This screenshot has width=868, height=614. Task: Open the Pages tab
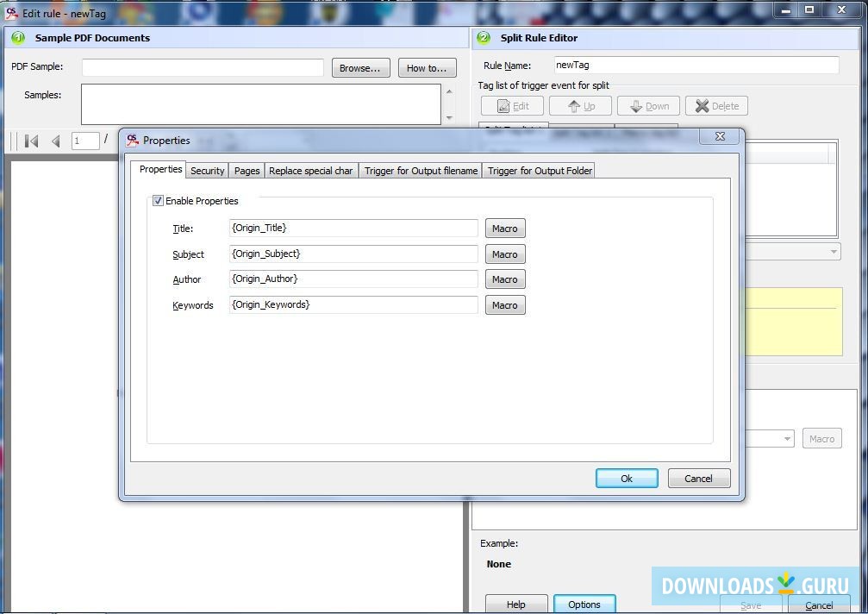[247, 170]
